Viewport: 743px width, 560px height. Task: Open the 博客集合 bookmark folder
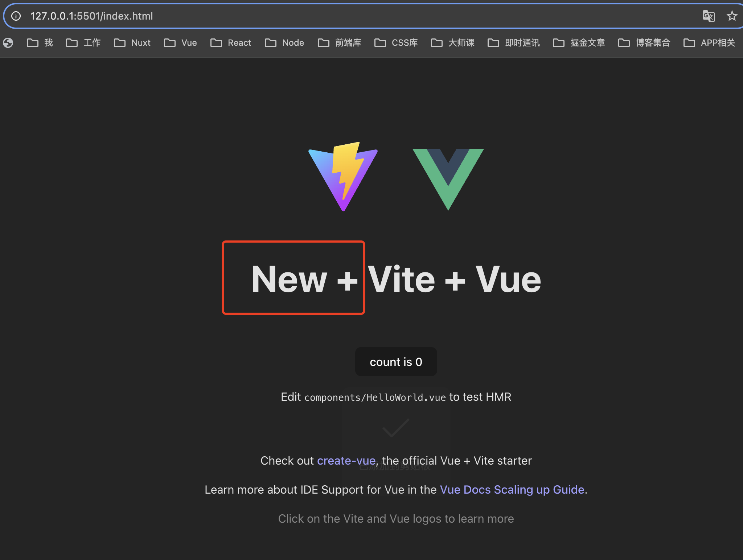(x=644, y=43)
